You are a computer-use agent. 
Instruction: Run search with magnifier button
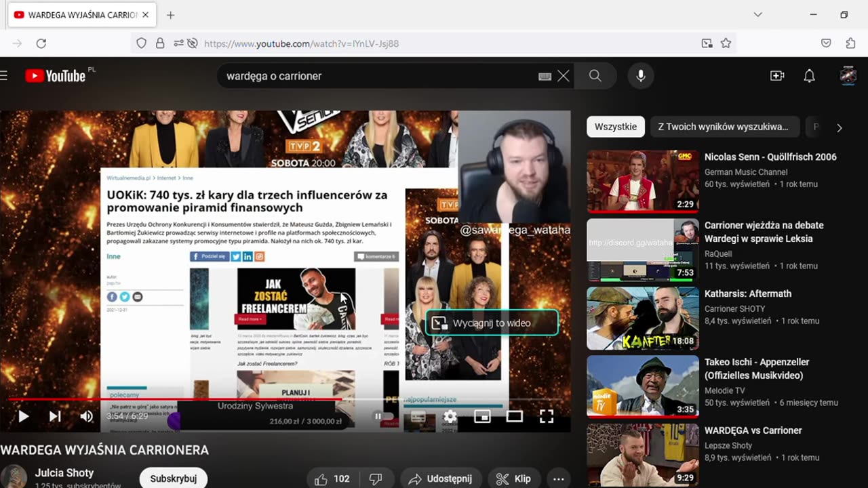(595, 76)
